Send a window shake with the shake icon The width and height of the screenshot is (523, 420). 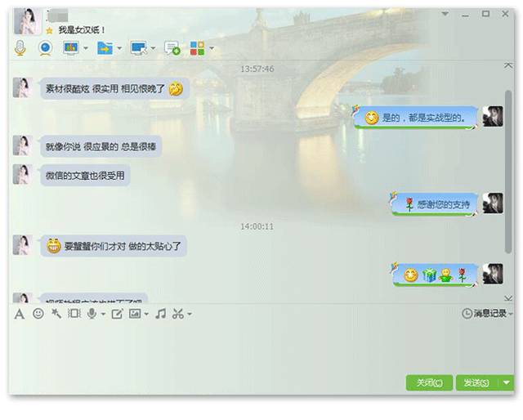pos(74,314)
